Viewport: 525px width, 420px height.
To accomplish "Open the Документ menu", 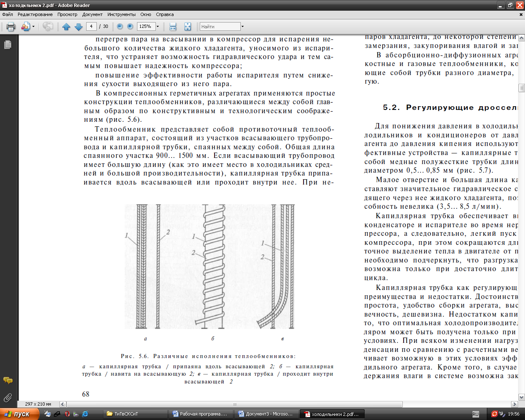I will pos(92,14).
